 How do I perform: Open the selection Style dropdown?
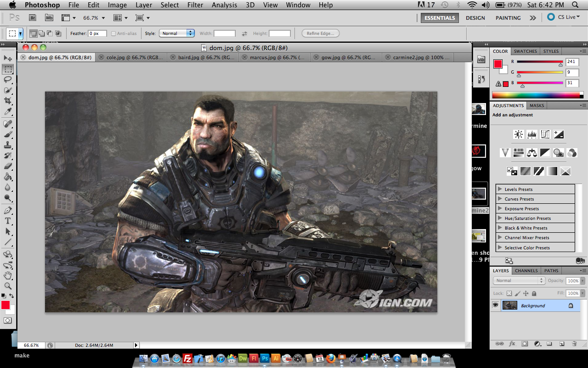coord(177,33)
